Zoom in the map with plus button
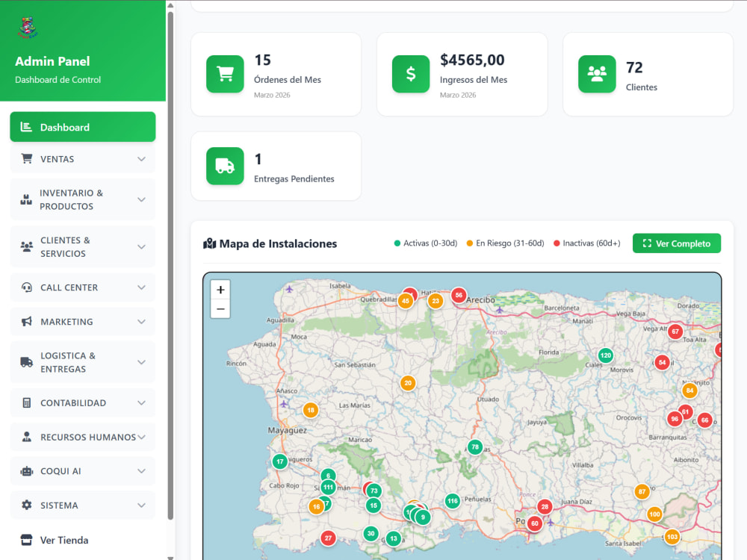Screen dimensions: 747x560 pyautogui.click(x=220, y=290)
